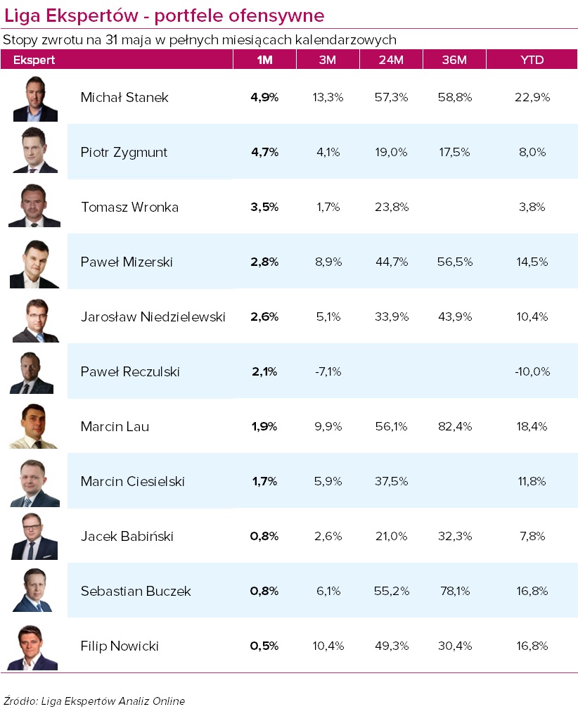Click Jarosław Niedzielewski's portrait
This screenshot has height=728, width=578.
(35, 317)
